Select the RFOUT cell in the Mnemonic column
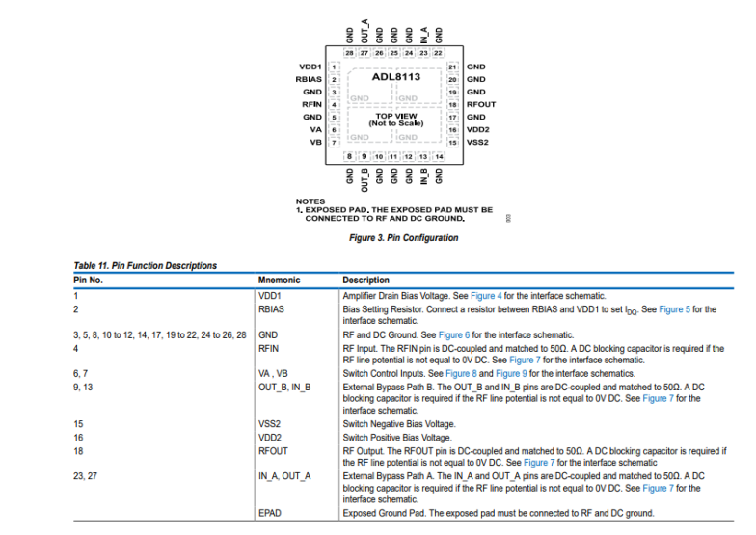Screen dimensions: 756x535 (x=273, y=451)
